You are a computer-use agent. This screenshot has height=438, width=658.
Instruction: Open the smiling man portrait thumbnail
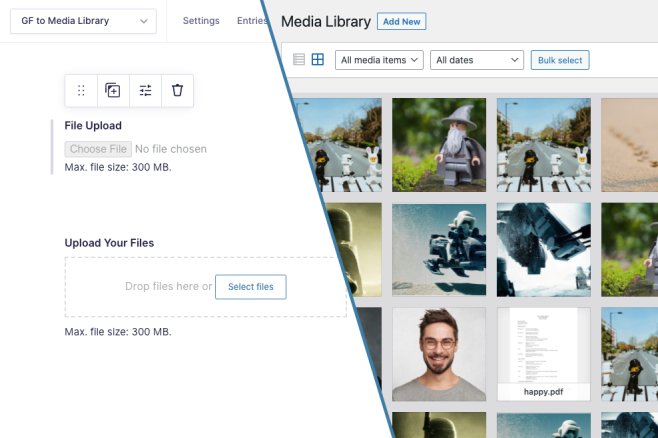tap(439, 354)
